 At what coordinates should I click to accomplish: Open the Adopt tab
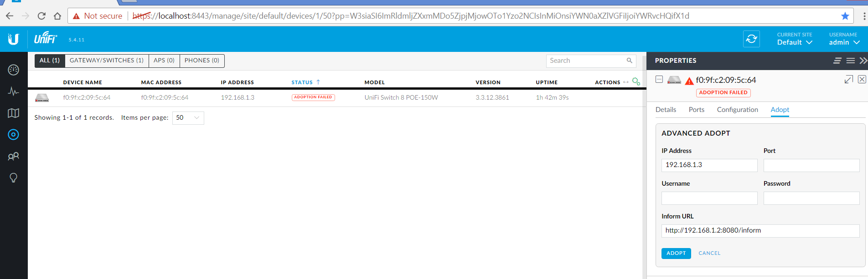[780, 110]
